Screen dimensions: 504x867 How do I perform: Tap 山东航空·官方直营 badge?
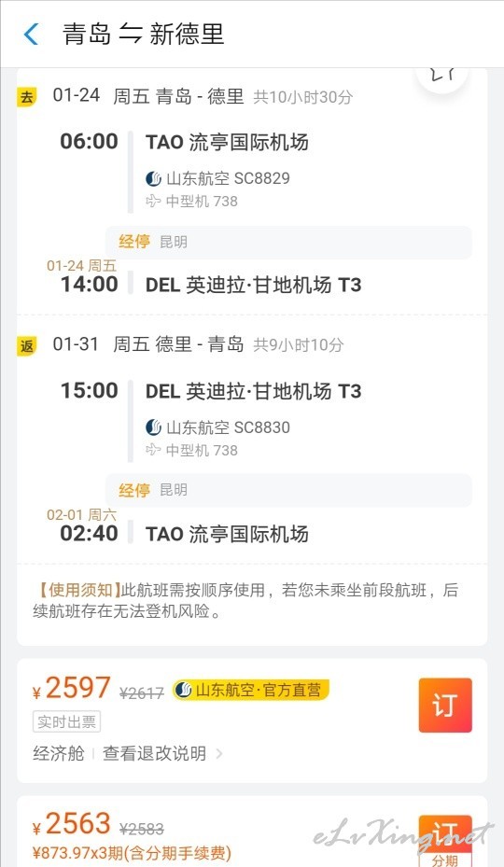pos(251,690)
